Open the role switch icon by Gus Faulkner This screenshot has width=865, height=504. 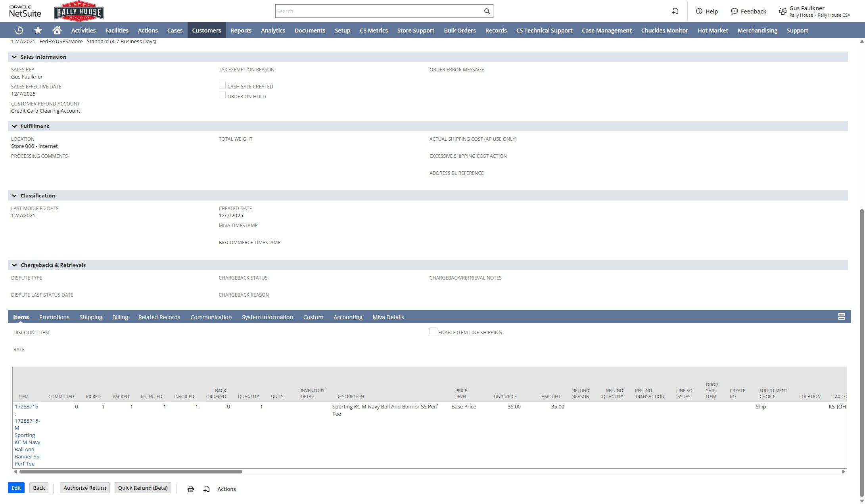point(783,11)
